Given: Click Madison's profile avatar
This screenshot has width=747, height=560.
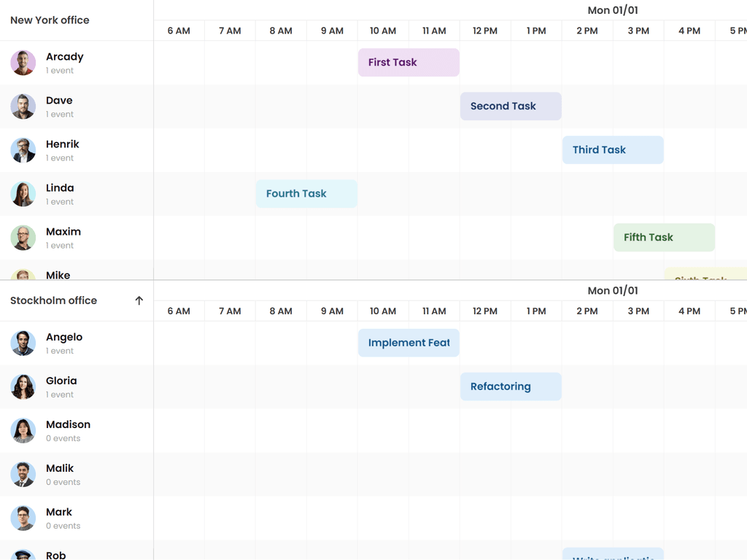Looking at the screenshot, I should pos(23,430).
